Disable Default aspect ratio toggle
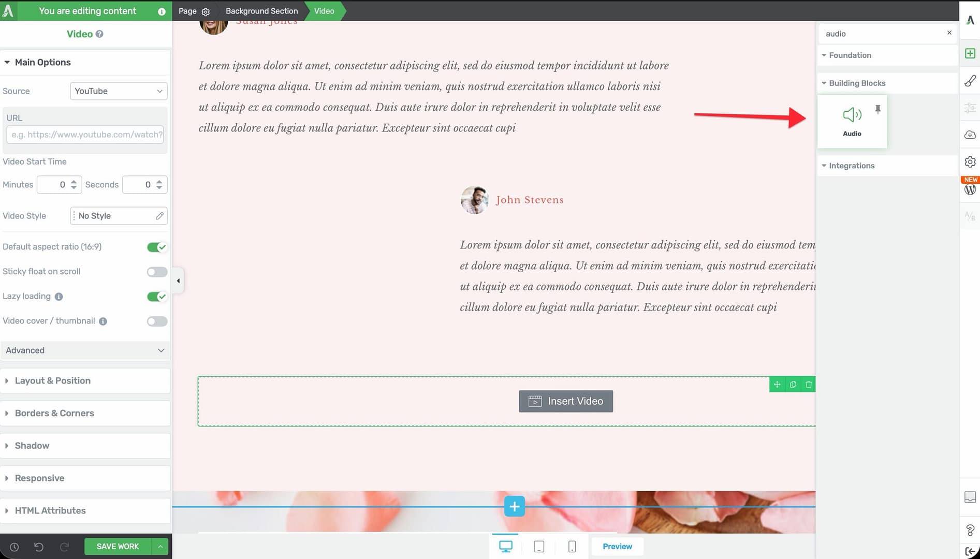Screen dimensions: 980x559 [x=156, y=247]
